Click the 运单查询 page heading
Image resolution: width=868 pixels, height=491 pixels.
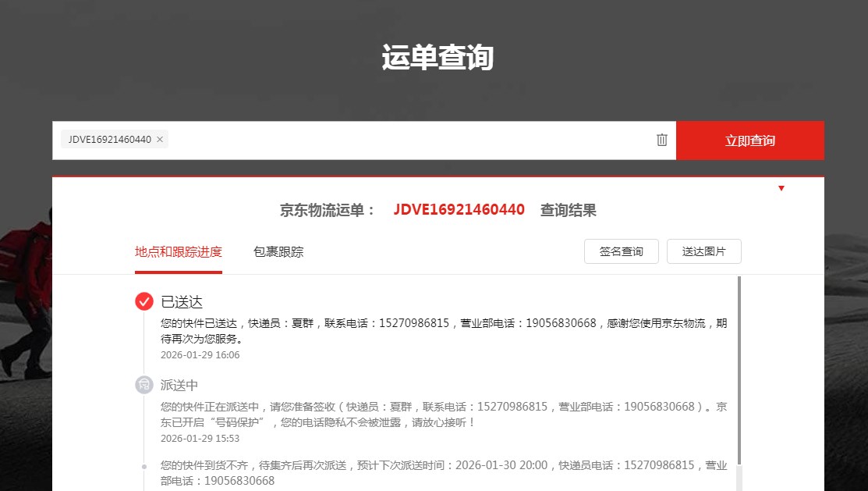click(x=437, y=58)
